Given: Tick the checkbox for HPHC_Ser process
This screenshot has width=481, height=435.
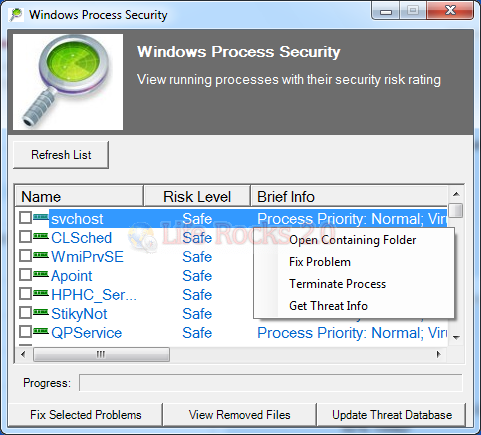Looking at the screenshot, I should tap(25, 294).
